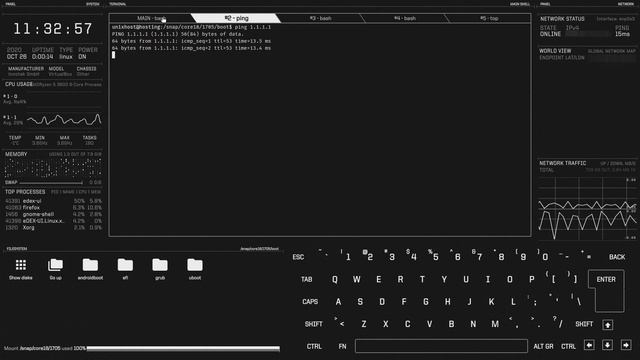
Task: Click the disk usage bar for mount
Action: [x=183, y=349]
